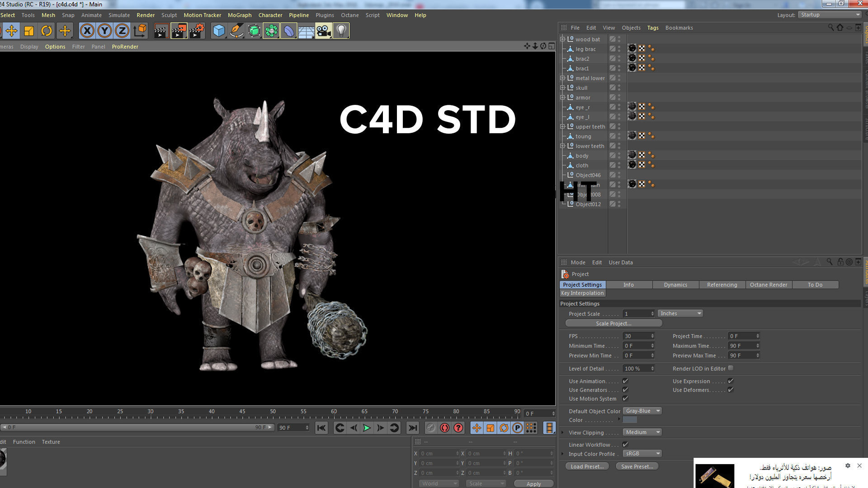Toggle Position keyframe recording icon

pos(476,428)
